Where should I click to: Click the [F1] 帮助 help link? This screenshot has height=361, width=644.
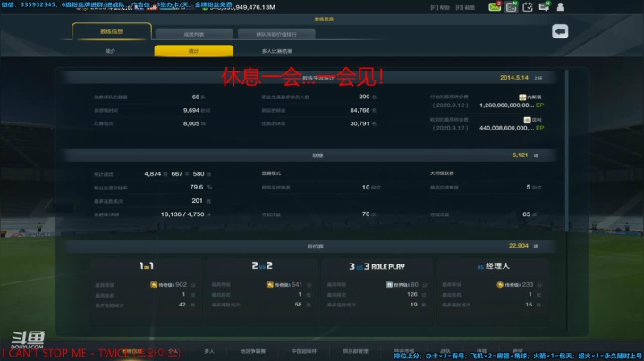click(x=440, y=8)
